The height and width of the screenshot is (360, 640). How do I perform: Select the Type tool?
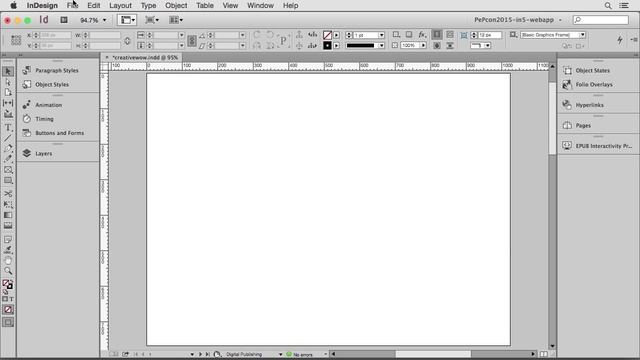[x=8, y=128]
